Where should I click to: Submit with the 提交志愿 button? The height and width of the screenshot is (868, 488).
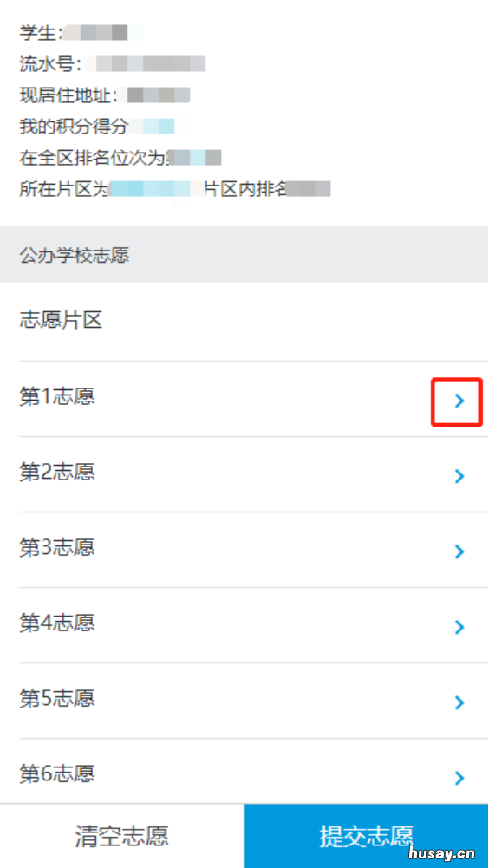366,836
